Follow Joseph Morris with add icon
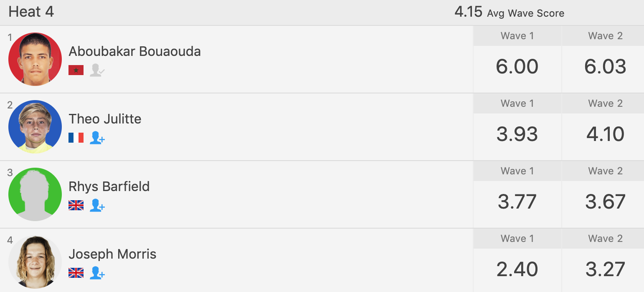Viewport: 644px width, 292px height. coord(97,273)
